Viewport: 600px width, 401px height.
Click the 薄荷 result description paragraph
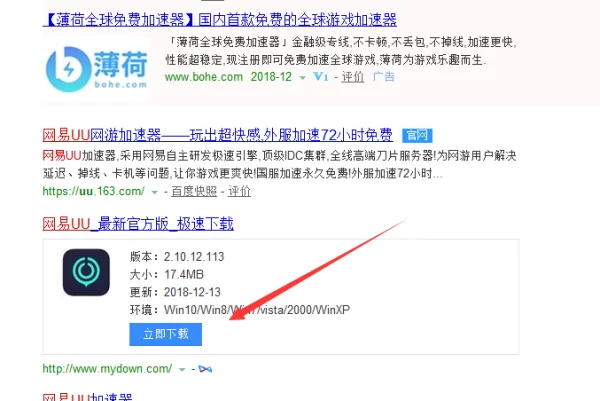tap(341, 51)
